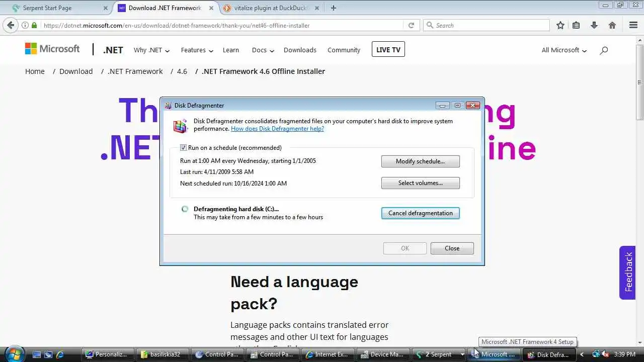Viewport: 644px width, 362px height.
Task: Click Show Desktop quick launch icon
Action: pyautogui.click(x=37, y=354)
